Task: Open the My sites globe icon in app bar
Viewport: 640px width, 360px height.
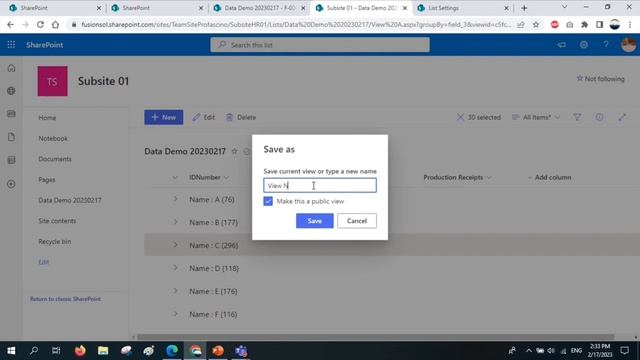Action: click(x=11, y=91)
